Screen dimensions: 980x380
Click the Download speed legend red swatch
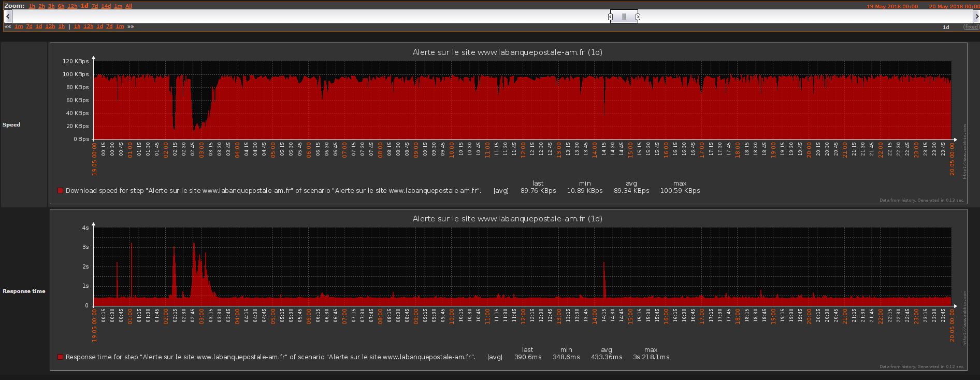click(x=60, y=191)
